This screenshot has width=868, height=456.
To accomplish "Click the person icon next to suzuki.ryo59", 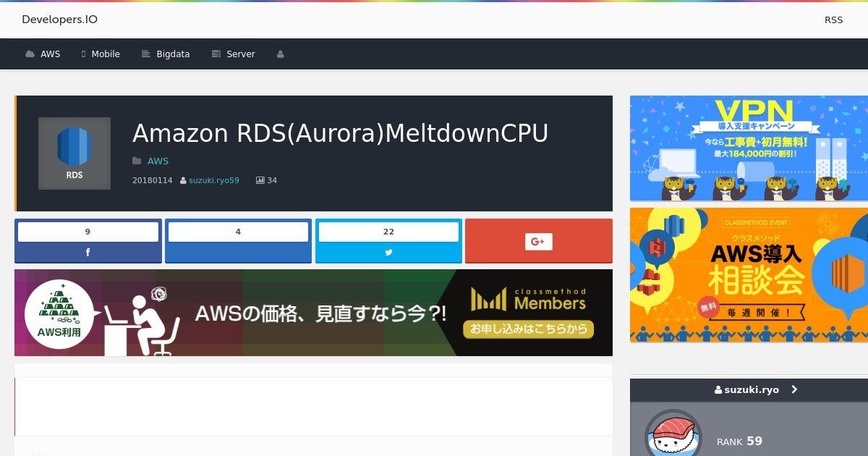I will click(183, 180).
